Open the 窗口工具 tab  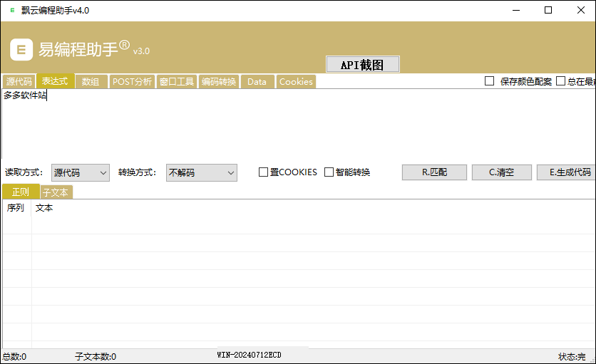(x=177, y=82)
